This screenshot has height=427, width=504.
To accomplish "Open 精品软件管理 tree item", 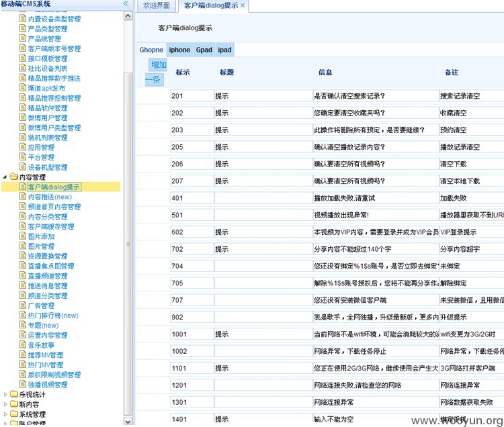I will click(x=48, y=108).
